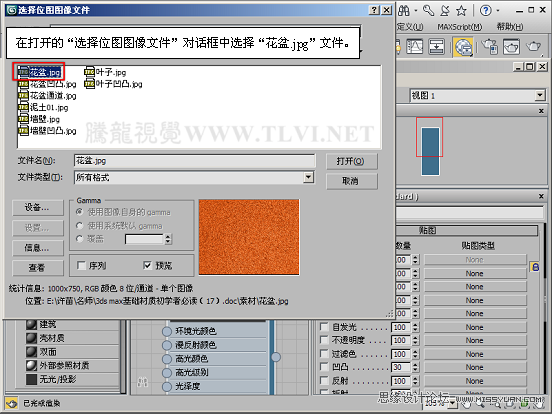The width and height of the screenshot is (552, 414).
Task: Uncheck the 预览 checkbox
Action: (148, 265)
